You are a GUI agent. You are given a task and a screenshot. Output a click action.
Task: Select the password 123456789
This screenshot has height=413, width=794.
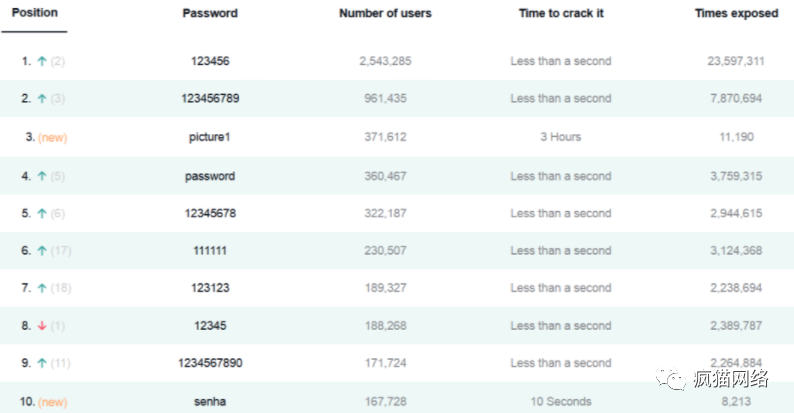click(x=210, y=98)
